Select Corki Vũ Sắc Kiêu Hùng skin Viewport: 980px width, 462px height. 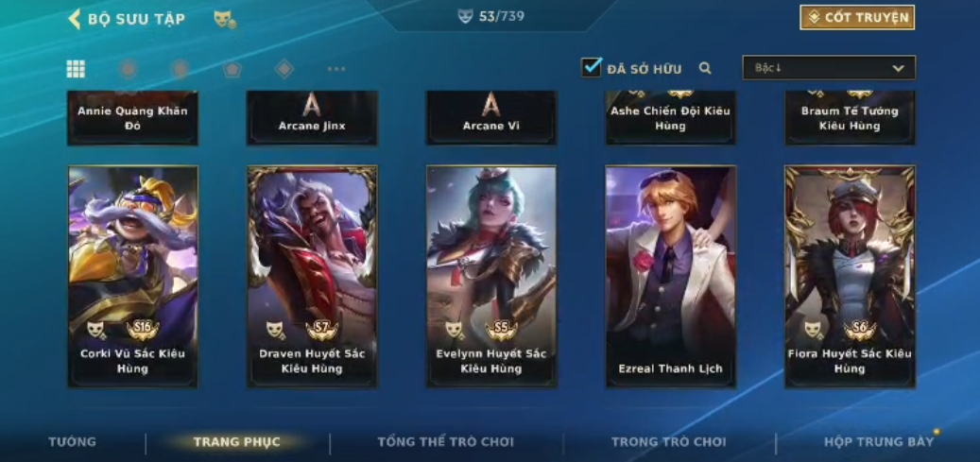[x=132, y=276]
